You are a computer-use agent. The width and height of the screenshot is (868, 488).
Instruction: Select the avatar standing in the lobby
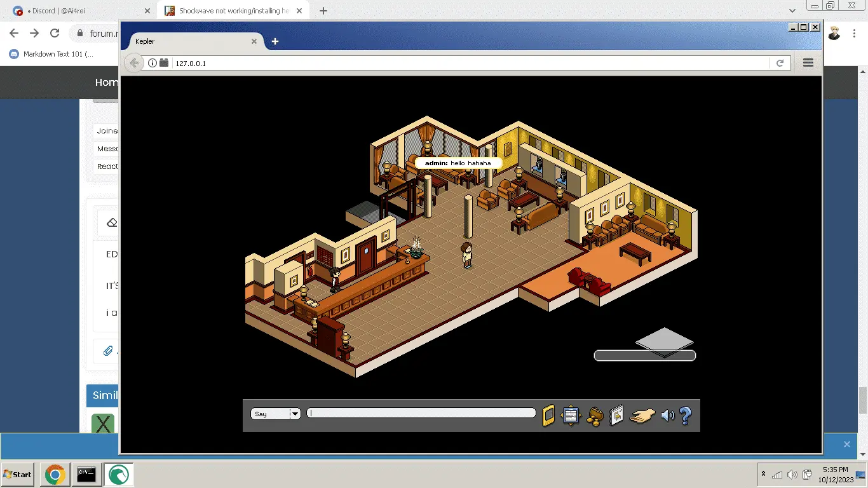pyautogui.click(x=467, y=255)
